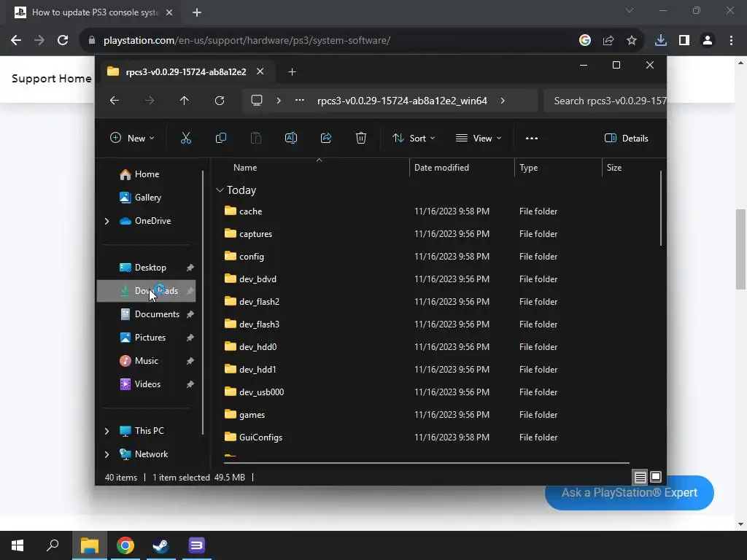Click the file list vertical scrollbar
Image resolution: width=747 pixels, height=560 pixels.
pyautogui.click(x=661, y=208)
